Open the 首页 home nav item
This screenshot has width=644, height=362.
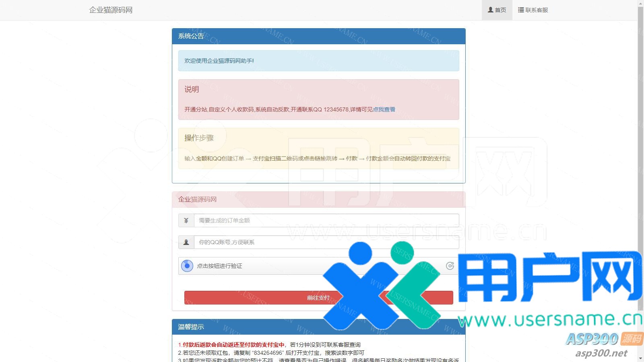tap(497, 10)
